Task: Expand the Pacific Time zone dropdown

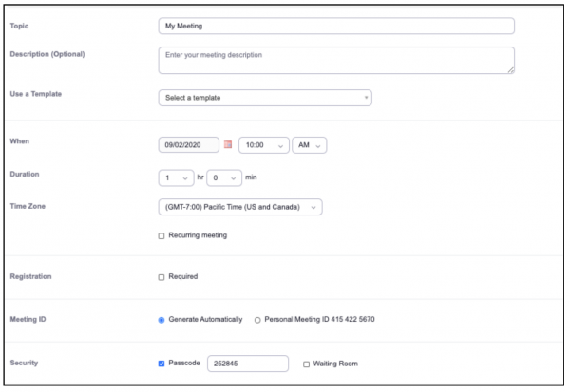Action: click(240, 207)
